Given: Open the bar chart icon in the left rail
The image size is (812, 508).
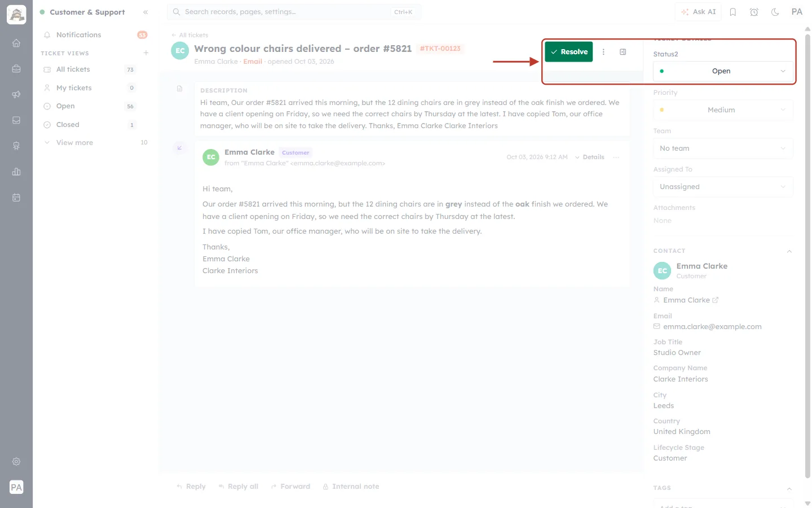Looking at the screenshot, I should (16, 172).
